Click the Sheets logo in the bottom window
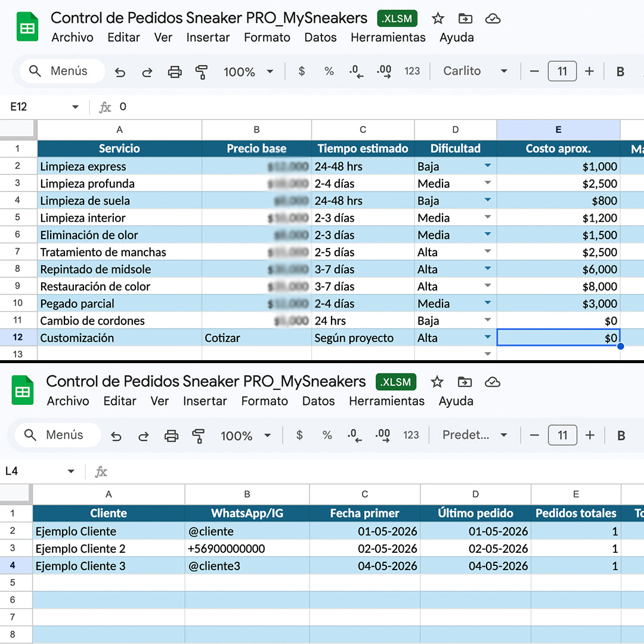644x644 pixels. point(23,390)
